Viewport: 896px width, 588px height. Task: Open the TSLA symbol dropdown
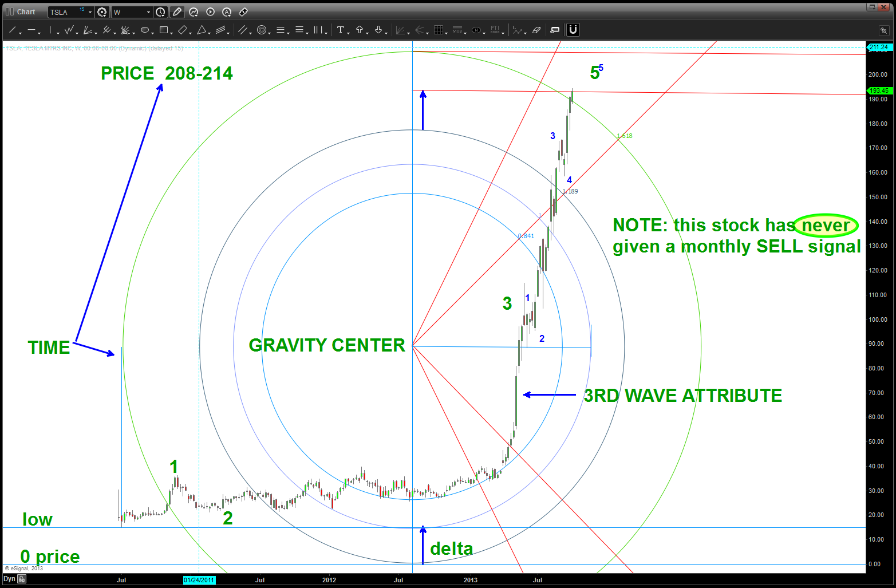(x=90, y=12)
